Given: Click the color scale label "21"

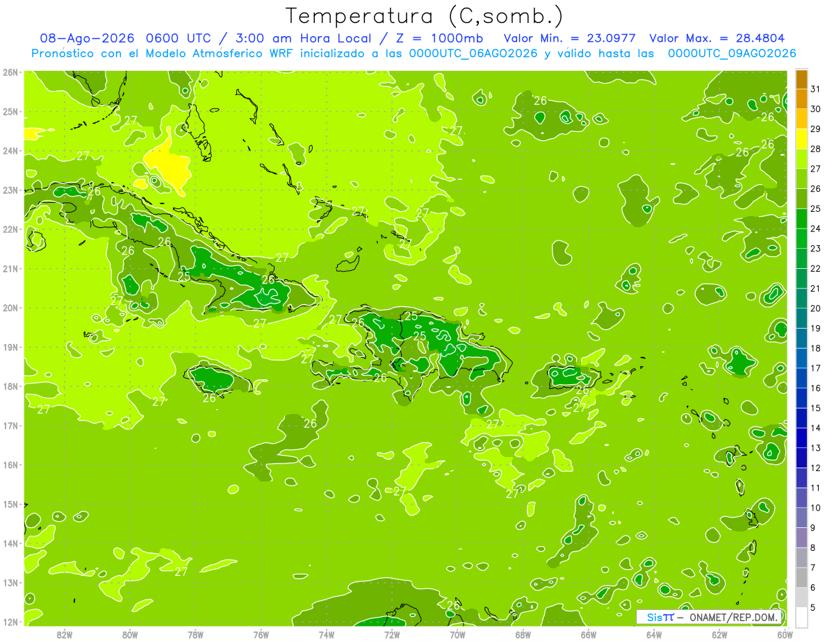Looking at the screenshot, I should 815,288.
